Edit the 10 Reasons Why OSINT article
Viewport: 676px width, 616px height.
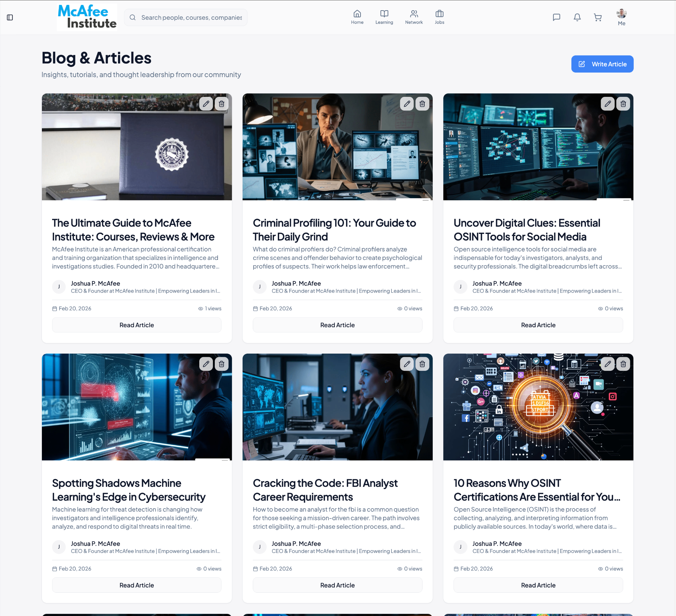pyautogui.click(x=608, y=364)
